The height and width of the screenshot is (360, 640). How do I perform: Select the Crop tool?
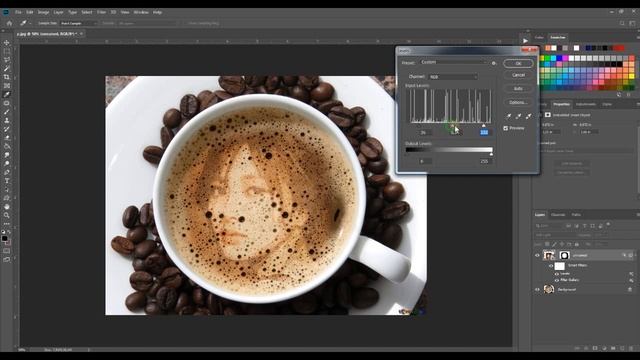(7, 77)
